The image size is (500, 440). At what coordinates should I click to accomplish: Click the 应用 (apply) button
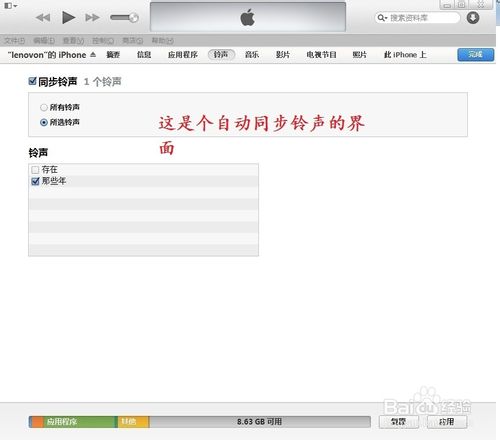447,422
